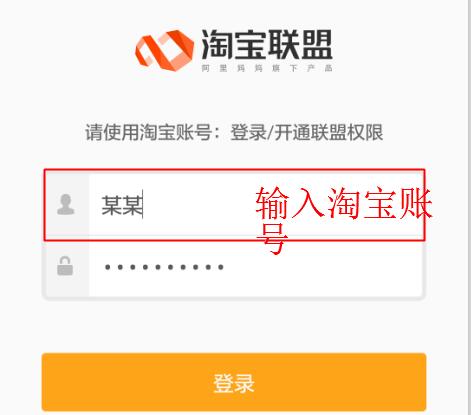The image size is (471, 415).
Task: Click the word 登录 in instruction line
Action: (x=249, y=132)
